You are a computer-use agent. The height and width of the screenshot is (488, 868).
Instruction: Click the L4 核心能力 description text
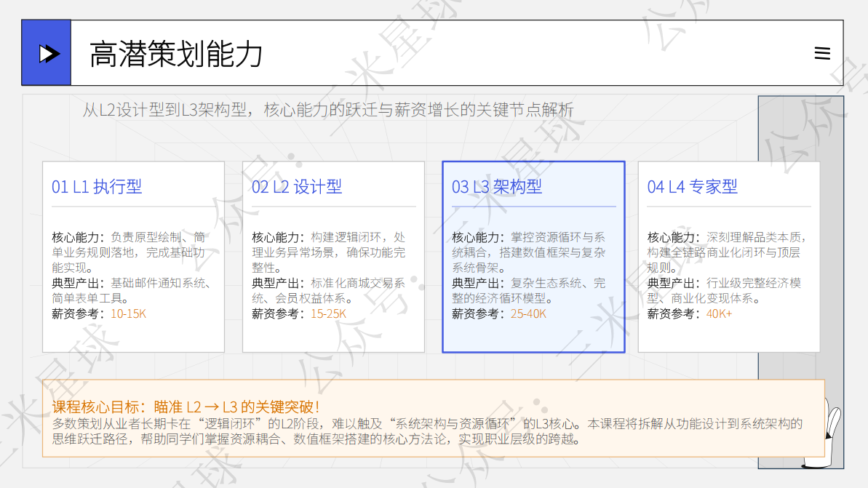[726, 252]
